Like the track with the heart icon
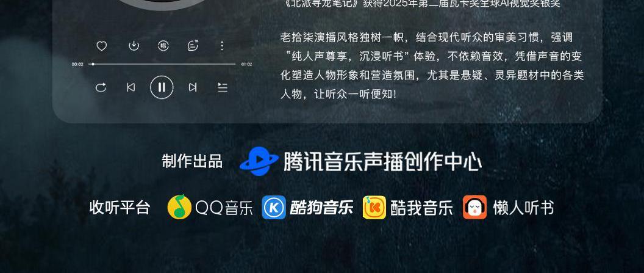644x273 pixels. 101,46
